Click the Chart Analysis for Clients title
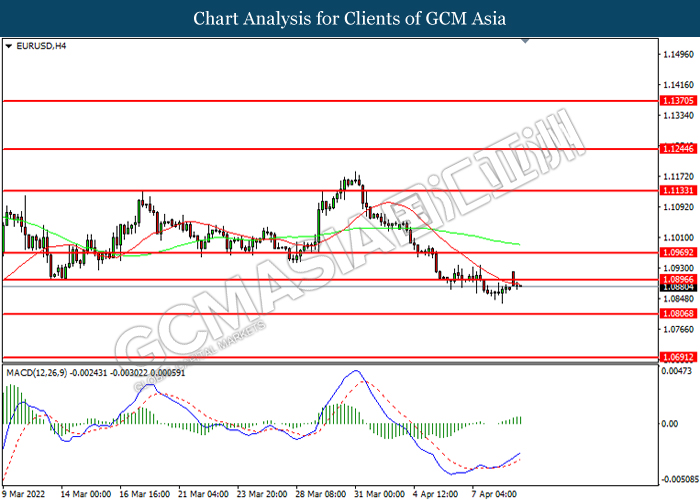Image resolution: width=700 pixels, height=500 pixels. pos(350,18)
